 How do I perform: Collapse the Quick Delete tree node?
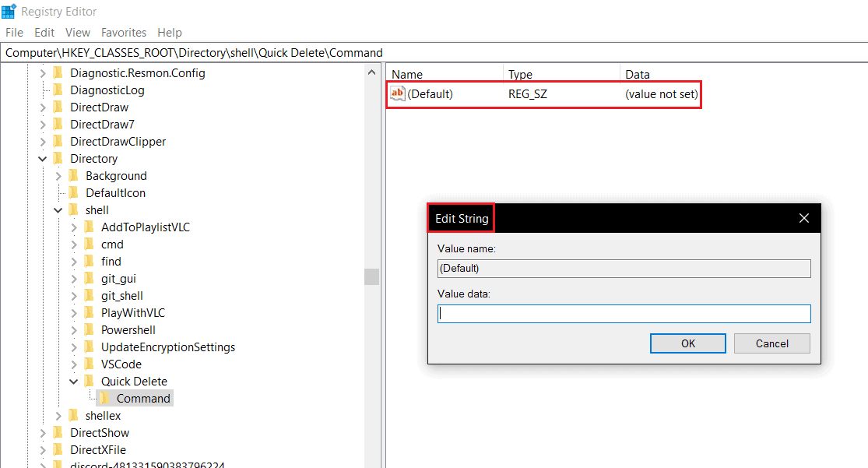74,381
